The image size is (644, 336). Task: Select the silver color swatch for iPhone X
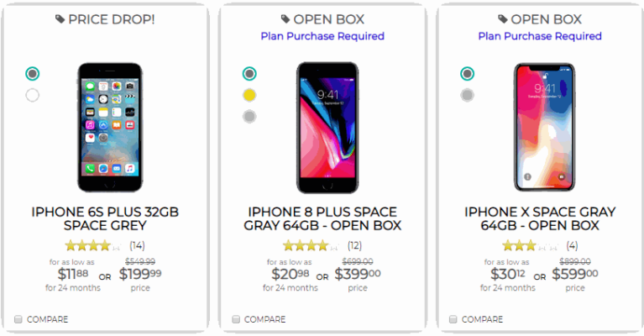click(467, 95)
